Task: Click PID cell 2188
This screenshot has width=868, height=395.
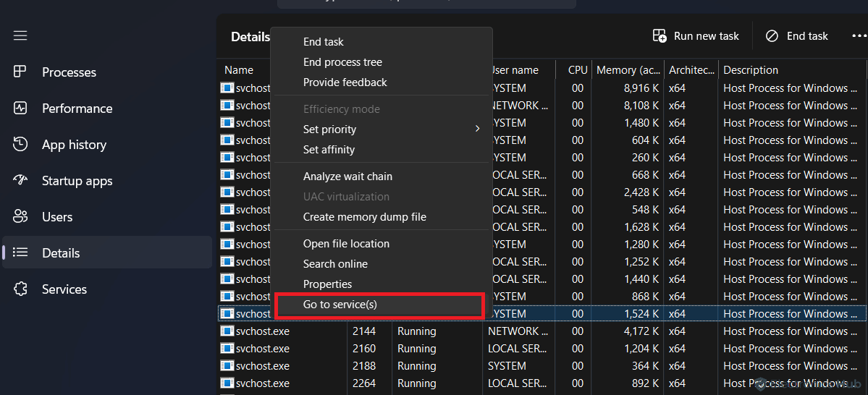Action: 364,365
